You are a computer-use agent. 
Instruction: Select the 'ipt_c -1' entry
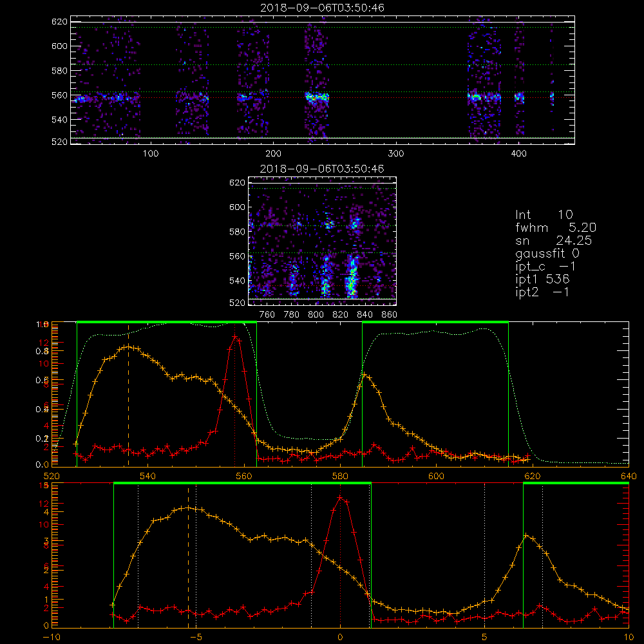coord(545,267)
